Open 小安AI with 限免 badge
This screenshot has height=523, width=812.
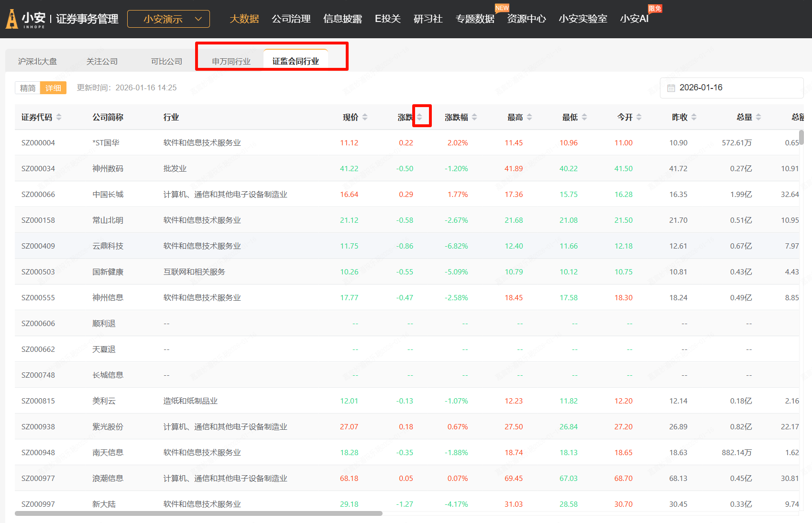coord(634,19)
